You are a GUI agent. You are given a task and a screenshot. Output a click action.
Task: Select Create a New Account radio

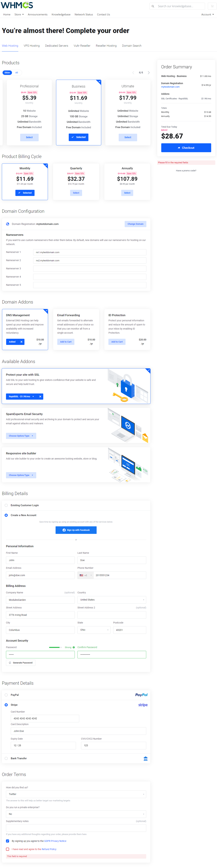coord(6,515)
